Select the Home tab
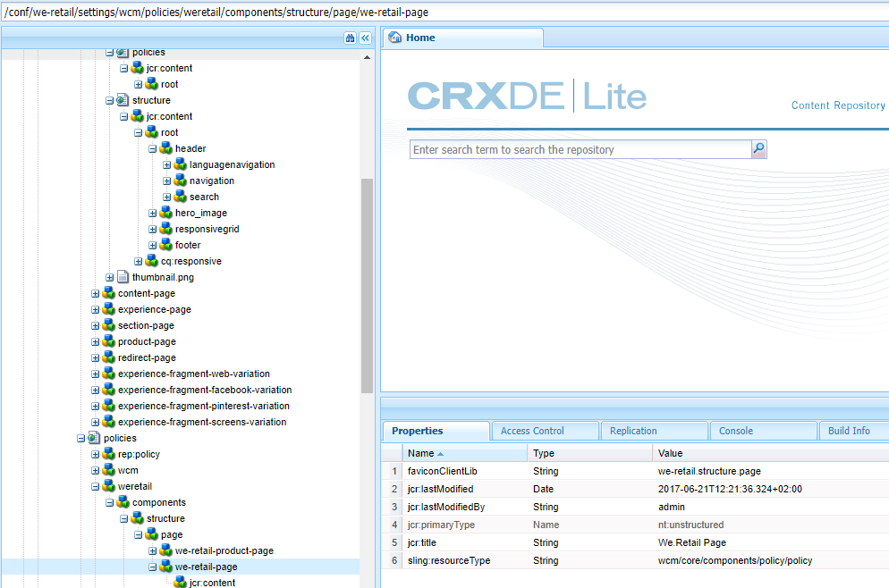 tap(462, 38)
